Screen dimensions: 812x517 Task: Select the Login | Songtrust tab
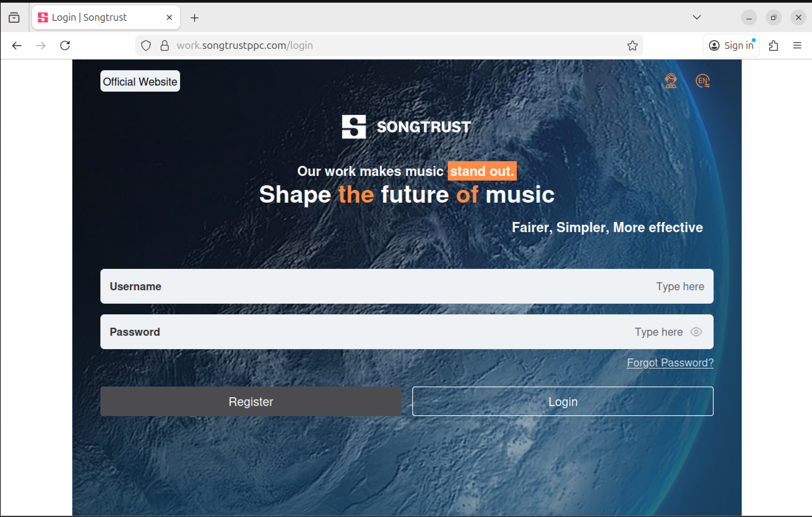point(106,17)
